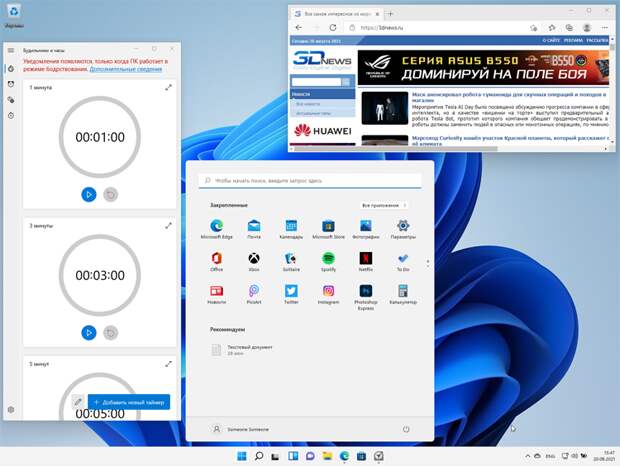The image size is (620, 466).
Task: Show hidden system tray icons
Action: pyautogui.click(x=527, y=456)
